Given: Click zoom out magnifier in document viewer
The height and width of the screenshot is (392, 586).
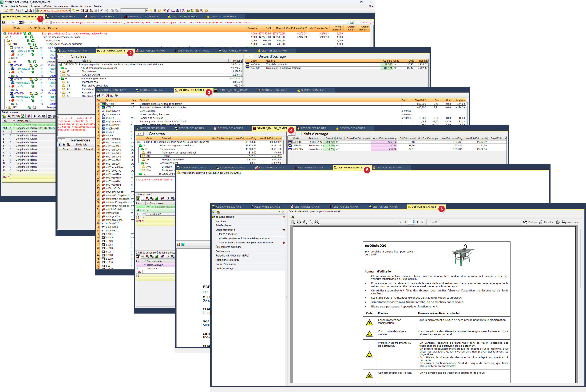Looking at the screenshot, I should (311, 222).
